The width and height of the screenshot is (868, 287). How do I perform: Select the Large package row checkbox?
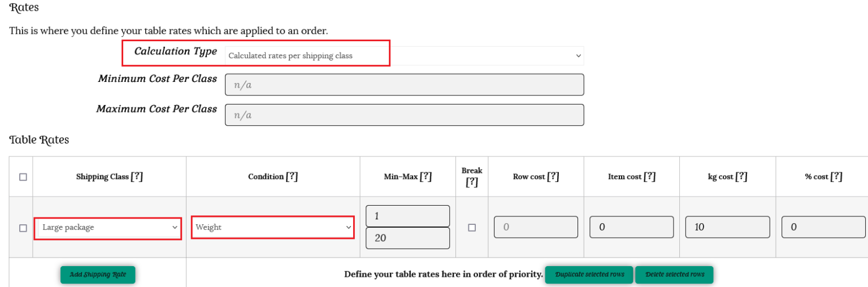(x=23, y=228)
